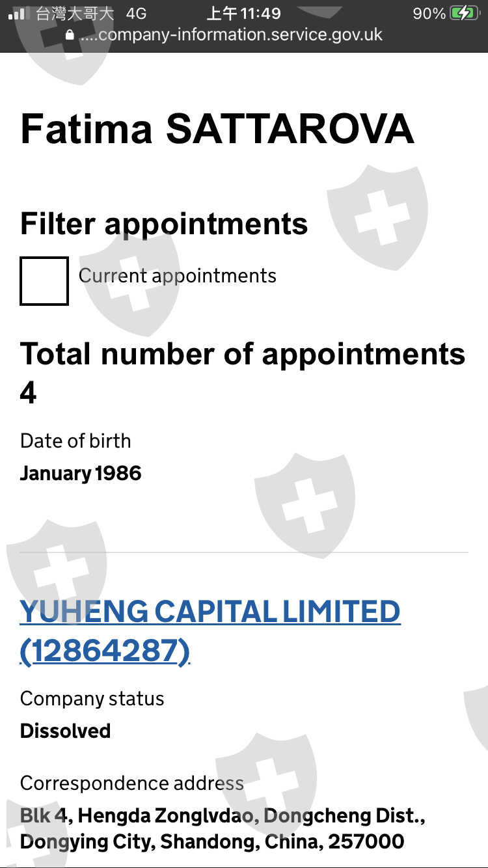
Task: Tap the signal strength bars icon
Action: tap(16, 14)
